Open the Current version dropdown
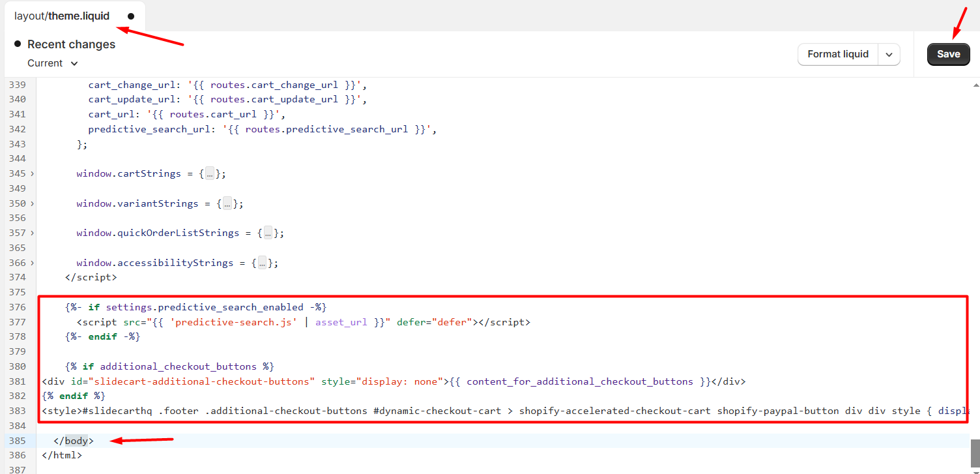The image size is (980, 474). pos(53,63)
